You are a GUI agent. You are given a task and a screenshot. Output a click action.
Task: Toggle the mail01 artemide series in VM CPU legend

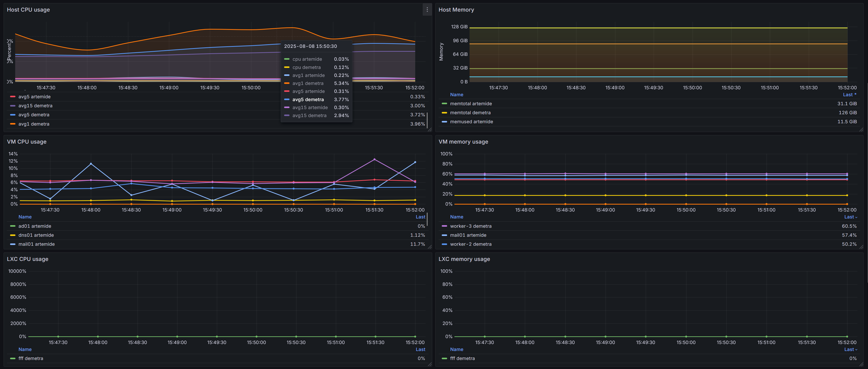click(x=36, y=244)
